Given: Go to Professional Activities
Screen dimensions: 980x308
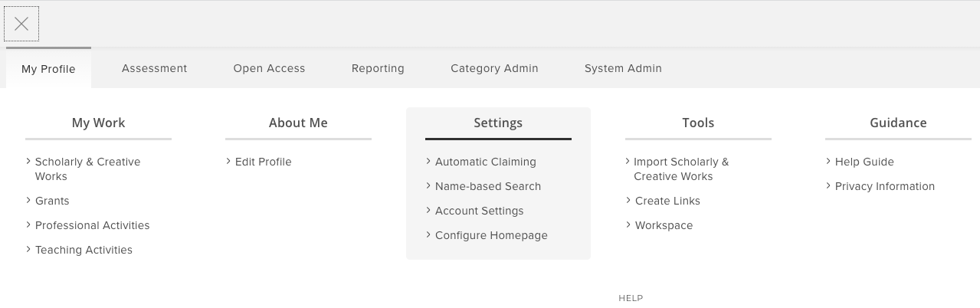Looking at the screenshot, I should (x=92, y=225).
